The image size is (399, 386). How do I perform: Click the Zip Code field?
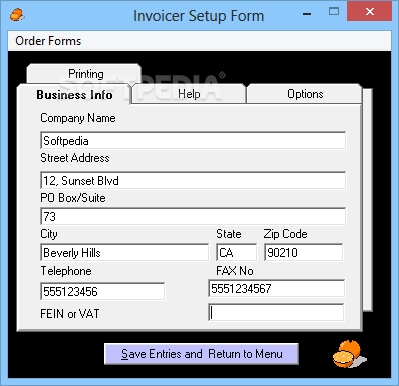[x=303, y=252]
